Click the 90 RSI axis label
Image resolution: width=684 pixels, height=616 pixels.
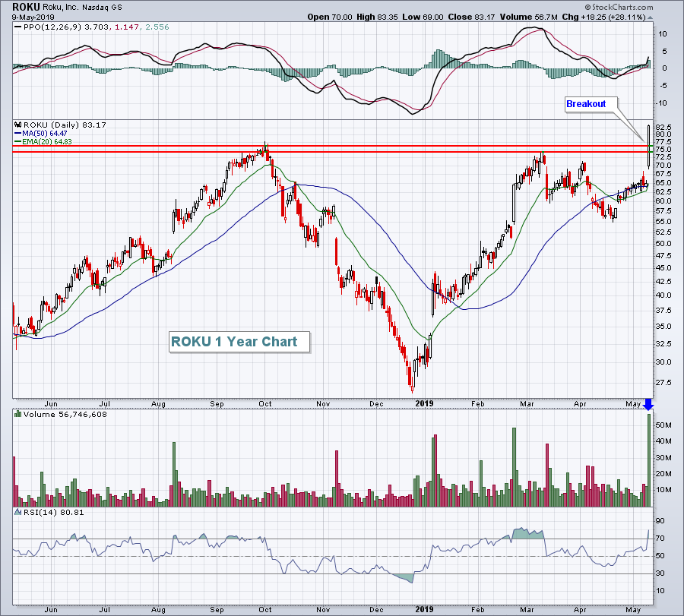point(660,520)
